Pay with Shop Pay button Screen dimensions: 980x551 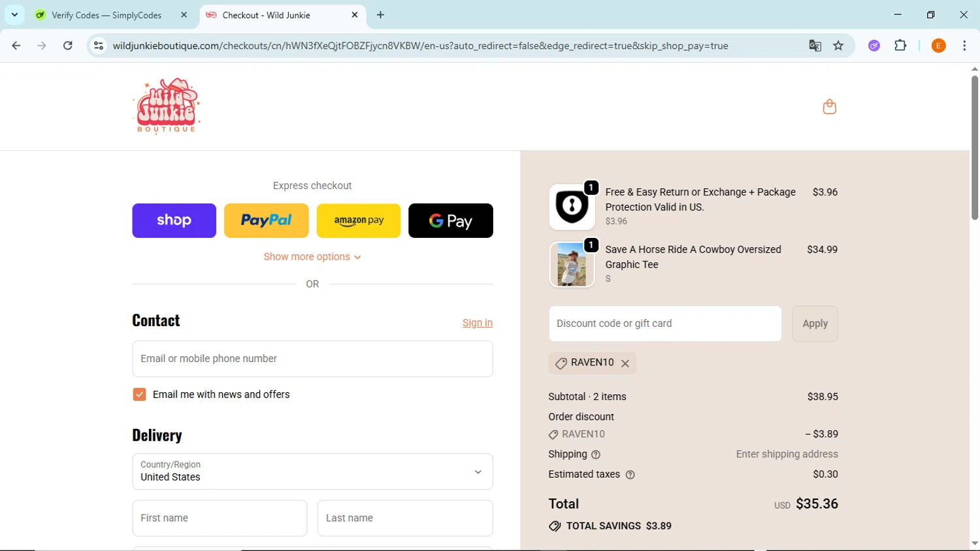point(174,220)
